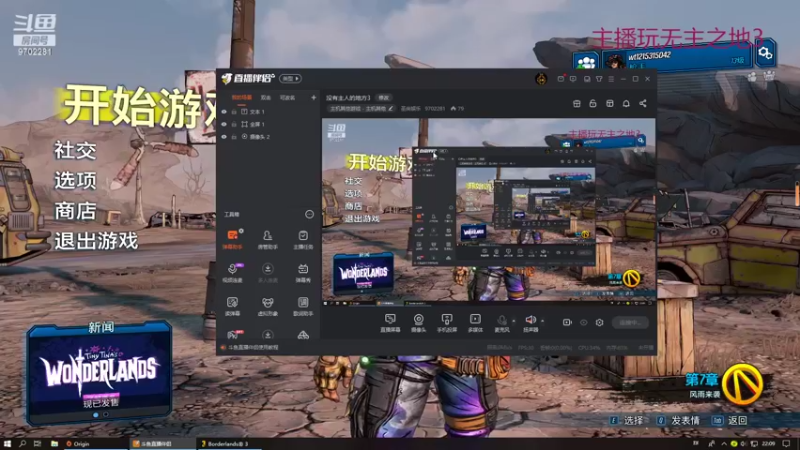The image size is (800, 450).
Task: Click the 修改 button beside the stream title
Action: tap(384, 97)
